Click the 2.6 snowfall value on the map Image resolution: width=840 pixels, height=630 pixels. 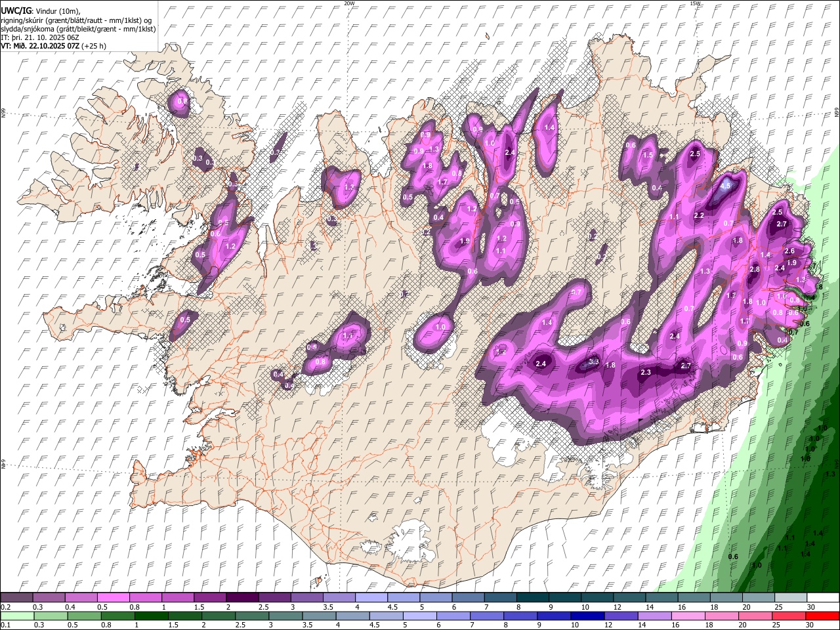(789, 251)
